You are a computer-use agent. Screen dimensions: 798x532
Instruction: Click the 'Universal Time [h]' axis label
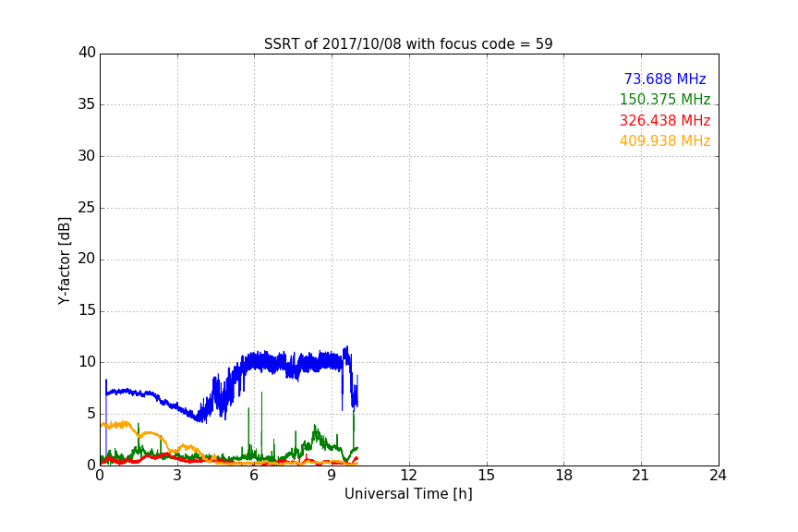pos(408,494)
